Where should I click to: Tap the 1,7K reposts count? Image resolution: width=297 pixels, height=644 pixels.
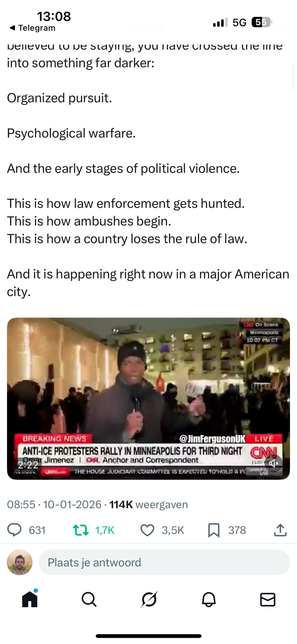click(x=105, y=530)
